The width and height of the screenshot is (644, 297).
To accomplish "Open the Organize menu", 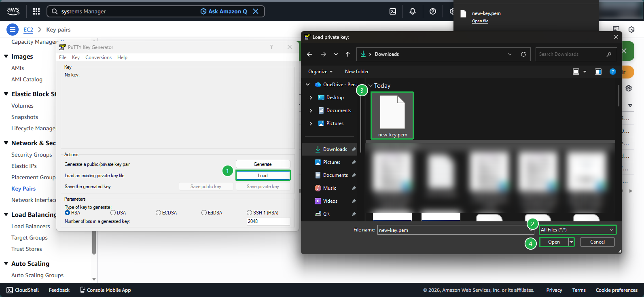I will coord(320,72).
